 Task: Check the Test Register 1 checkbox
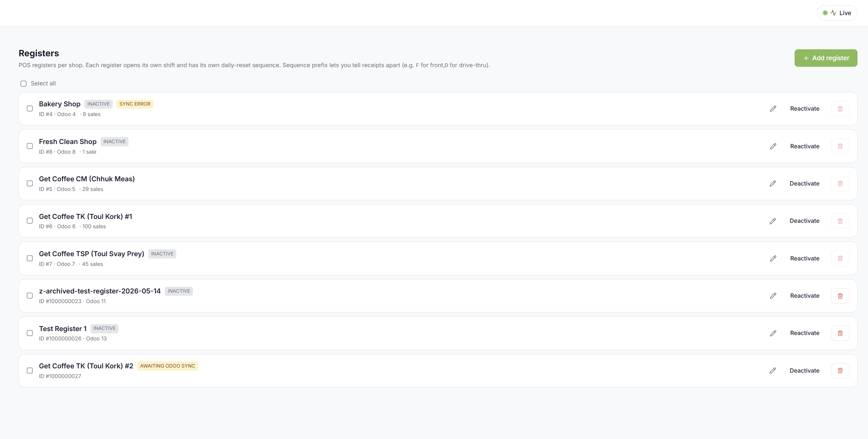pos(30,333)
